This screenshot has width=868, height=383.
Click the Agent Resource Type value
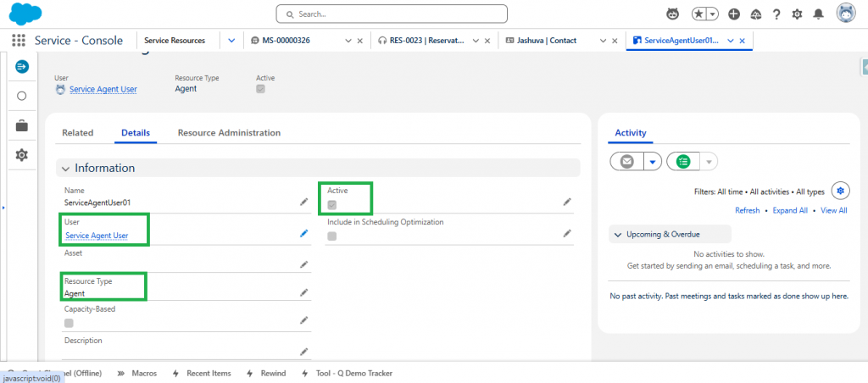pos(75,293)
